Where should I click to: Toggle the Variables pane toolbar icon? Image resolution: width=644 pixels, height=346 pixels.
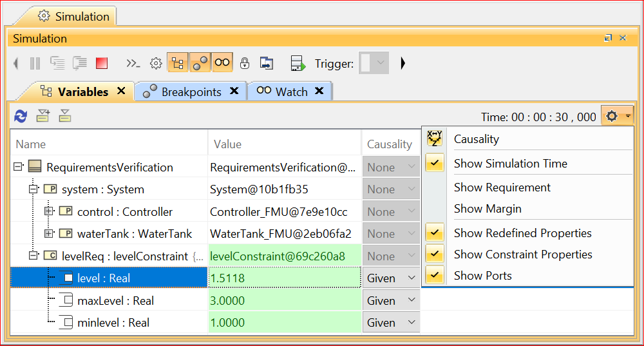pyautogui.click(x=177, y=63)
